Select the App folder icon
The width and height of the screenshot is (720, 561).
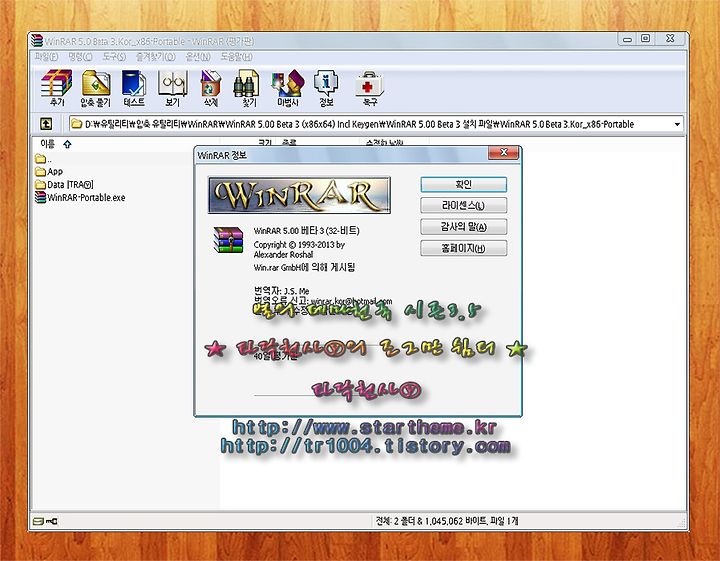[40, 172]
